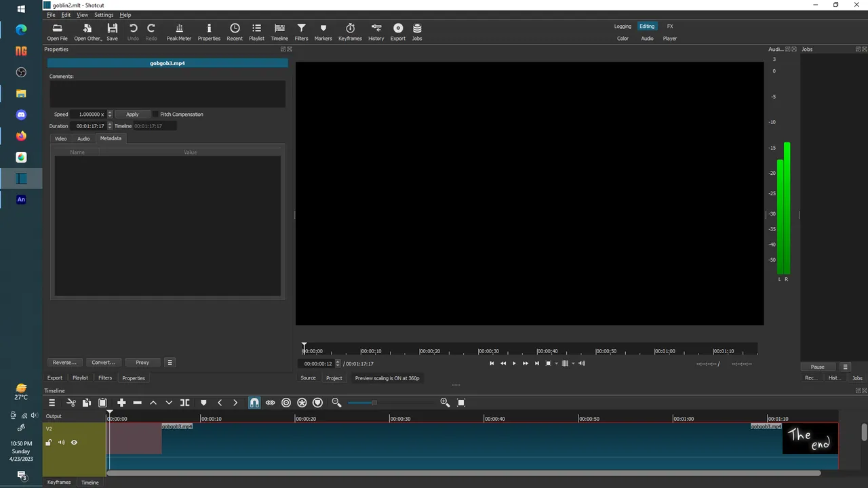The image size is (868, 488).
Task: Open the Settings menu
Action: [104, 15]
